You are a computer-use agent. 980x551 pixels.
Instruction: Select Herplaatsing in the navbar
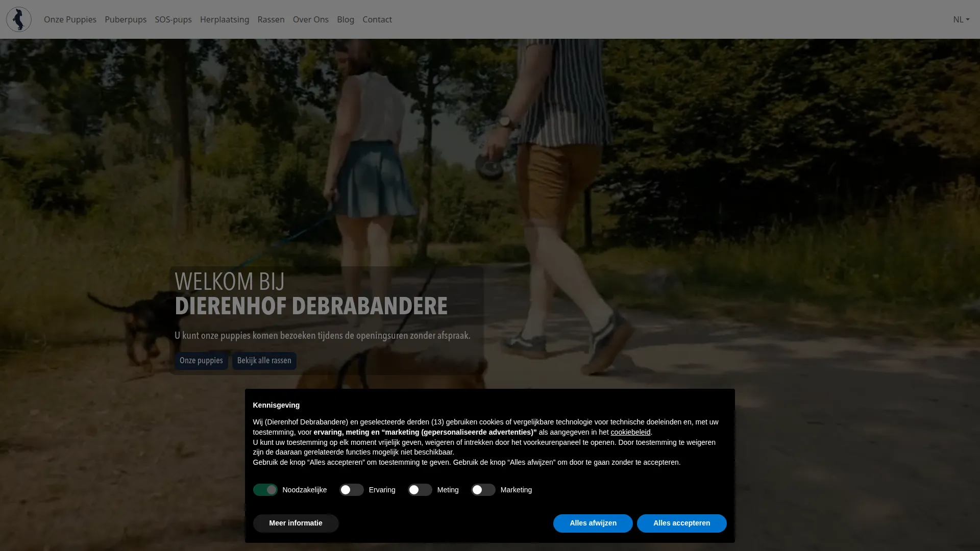225,19
